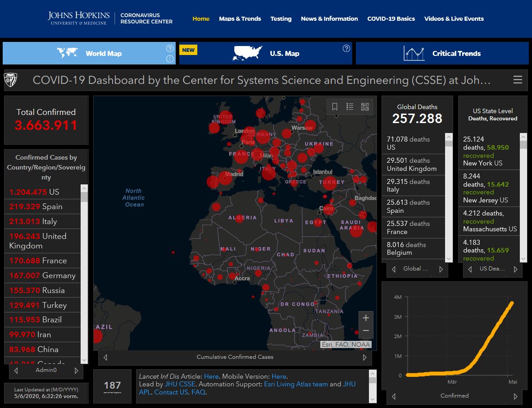This screenshot has height=408, width=532.
Task: Open the dashboard hamburger menu
Action: (x=518, y=80)
